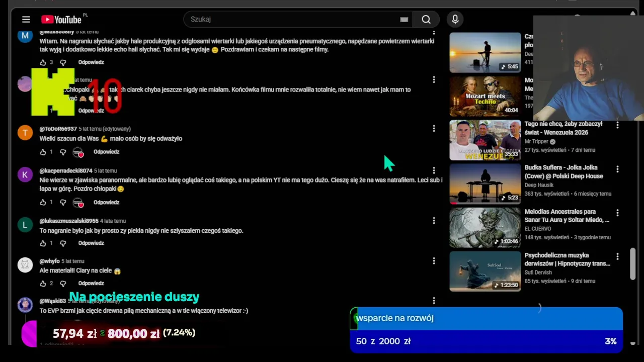Open options menu for @lukaszmuszalski8955's comment

coord(434,220)
